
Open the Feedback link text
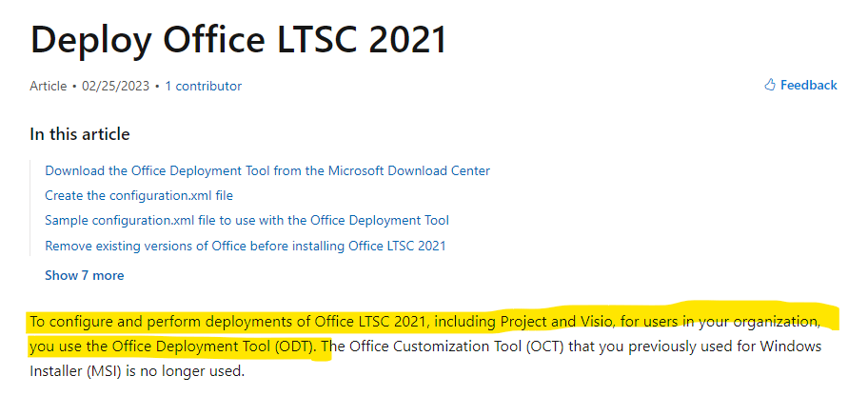pos(808,86)
